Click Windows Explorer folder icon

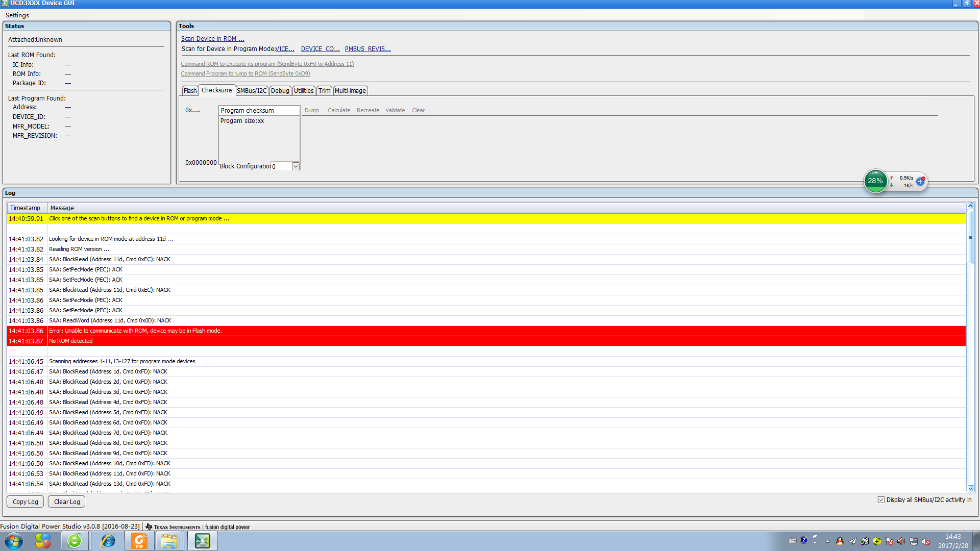[x=169, y=541]
